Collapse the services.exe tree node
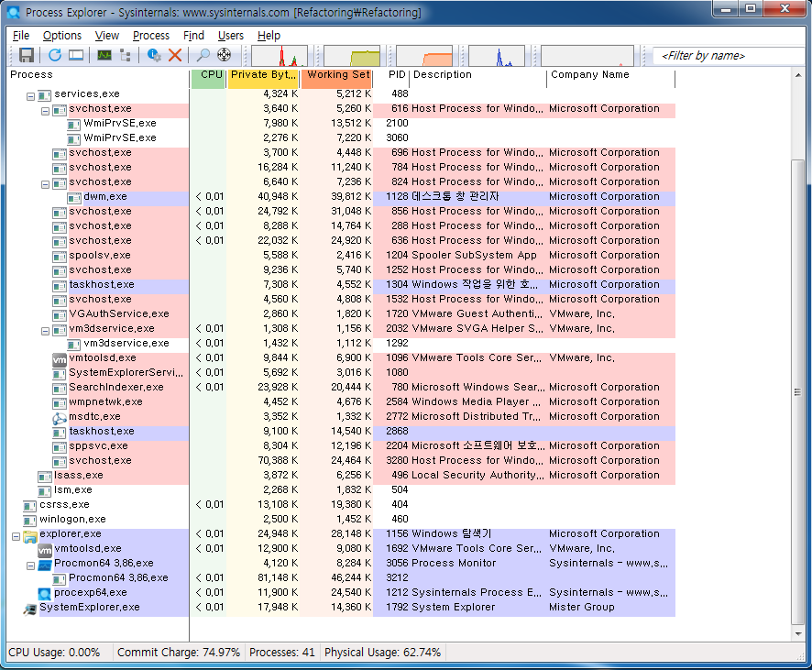 (x=30, y=96)
